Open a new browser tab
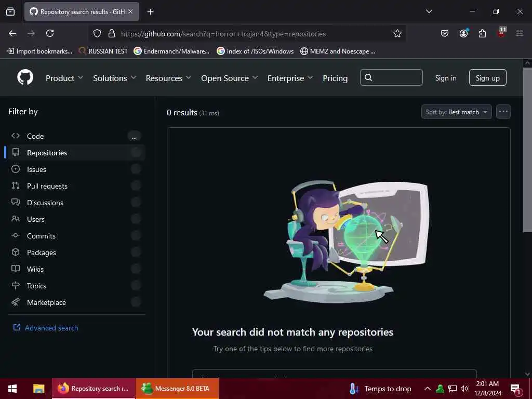 [x=150, y=12]
